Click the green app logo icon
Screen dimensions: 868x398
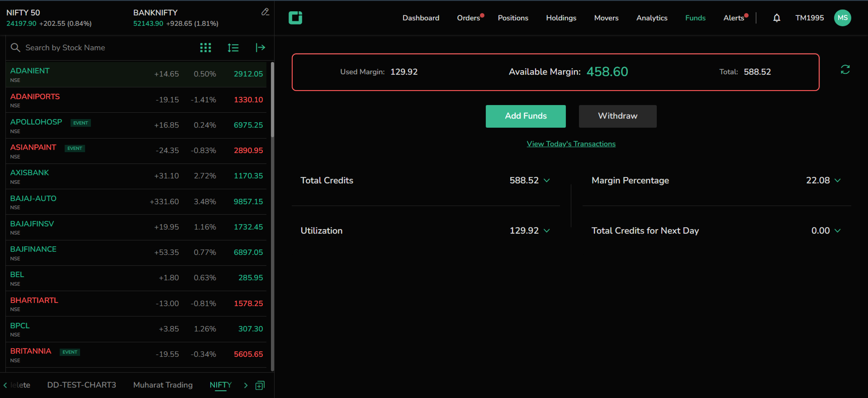[x=295, y=17]
